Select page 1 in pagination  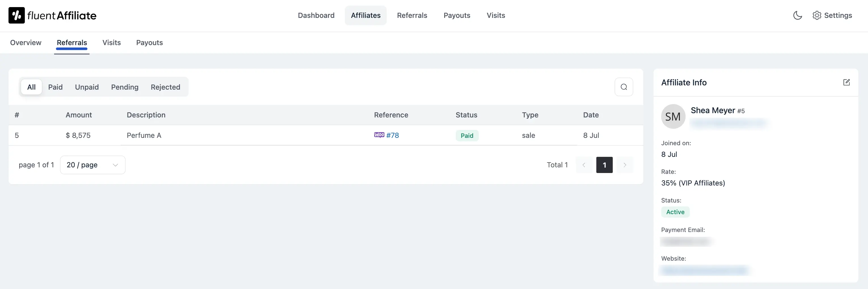pyautogui.click(x=605, y=165)
